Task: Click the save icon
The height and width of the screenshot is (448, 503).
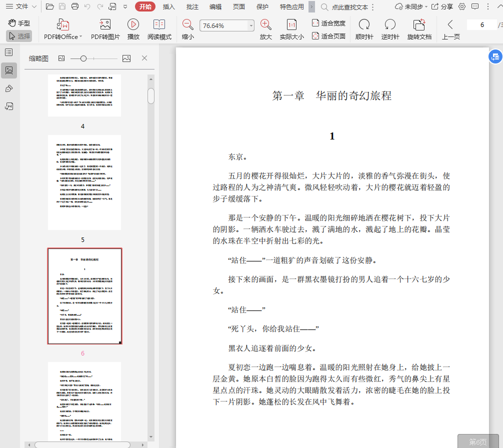Action: click(x=62, y=6)
